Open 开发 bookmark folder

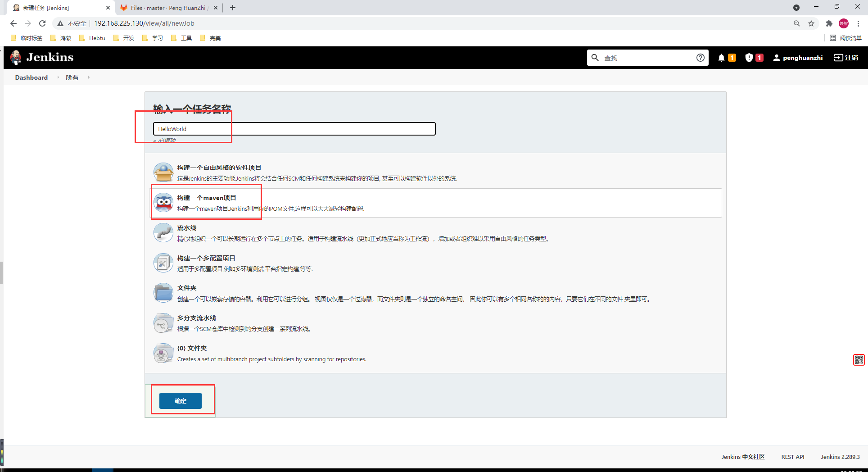coord(124,38)
